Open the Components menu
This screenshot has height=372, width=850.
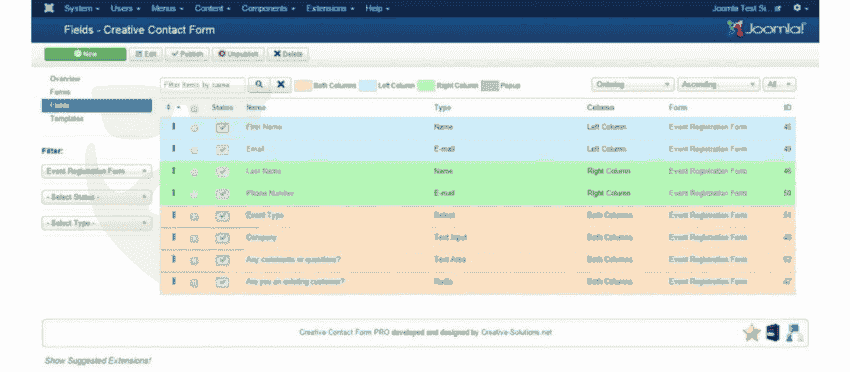click(268, 9)
